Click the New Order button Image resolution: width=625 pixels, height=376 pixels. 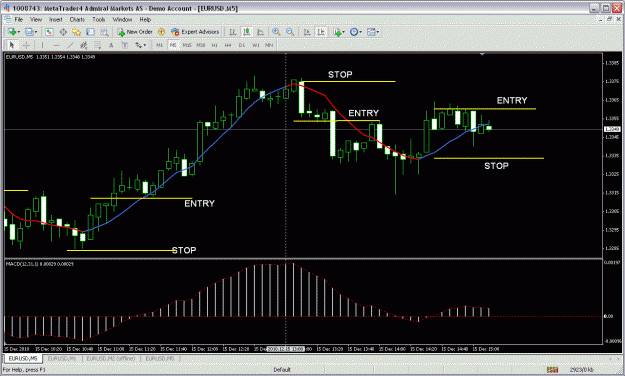(135, 32)
